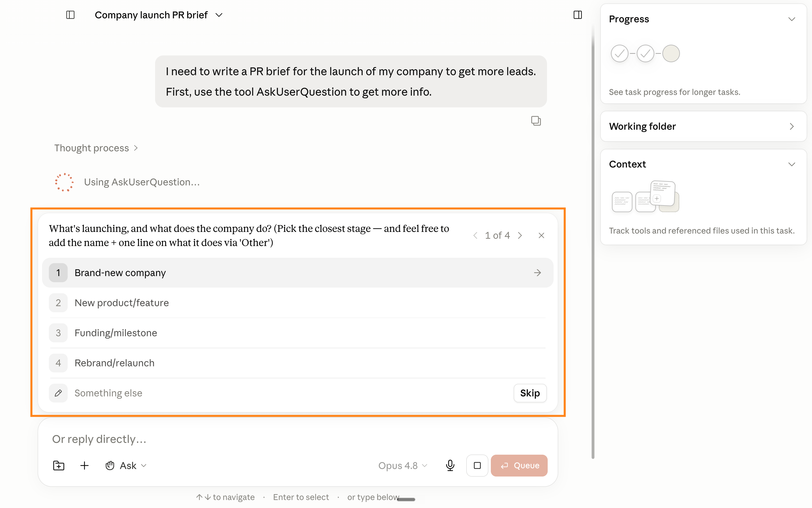
Task: Click the Queue button
Action: tap(519, 465)
